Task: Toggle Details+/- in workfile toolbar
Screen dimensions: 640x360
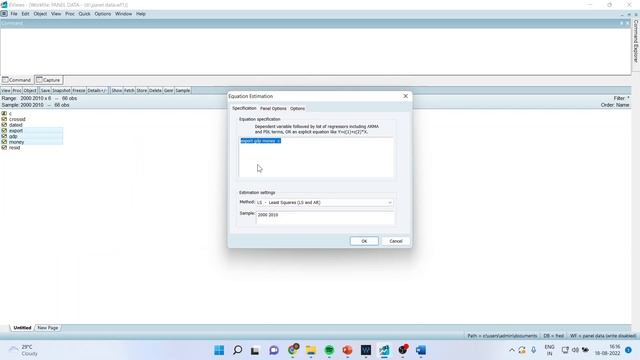Action: point(97,91)
